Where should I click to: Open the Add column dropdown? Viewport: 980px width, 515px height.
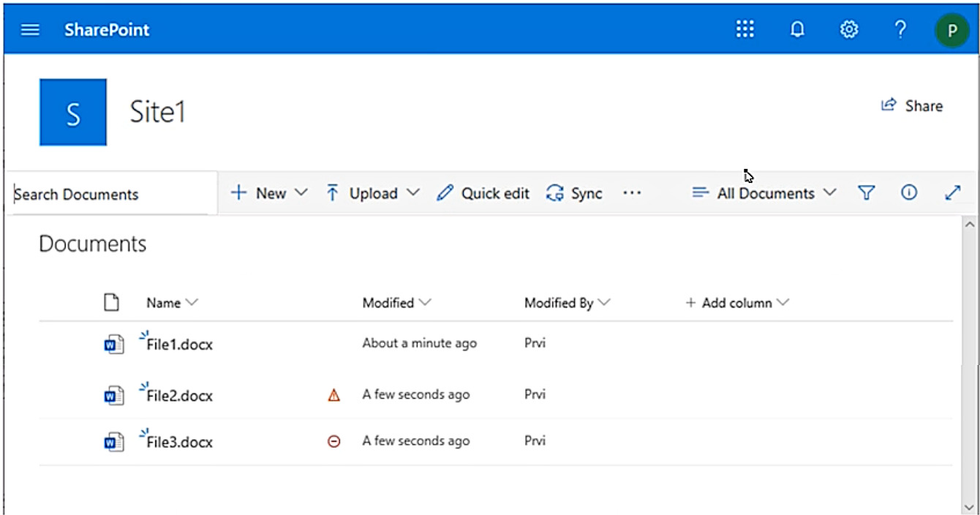click(x=736, y=303)
